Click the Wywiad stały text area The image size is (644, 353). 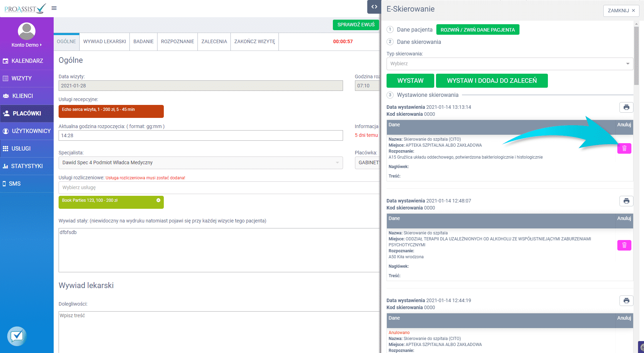219,250
